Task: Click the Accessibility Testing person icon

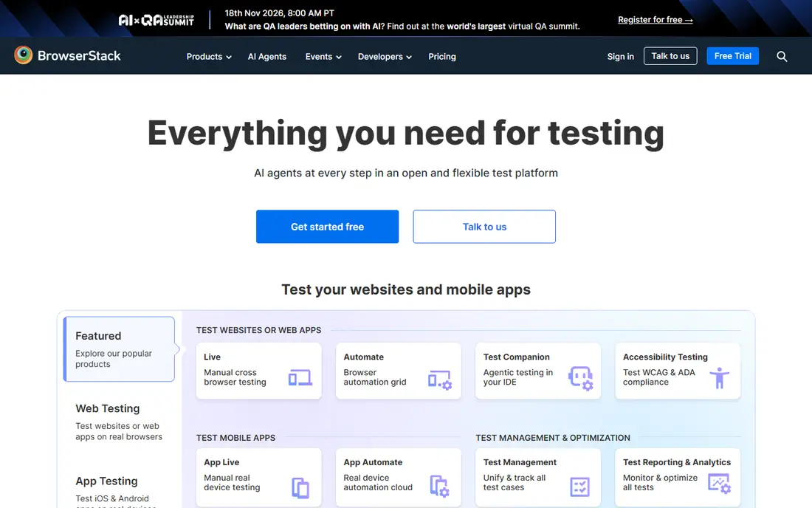Action: pyautogui.click(x=719, y=378)
